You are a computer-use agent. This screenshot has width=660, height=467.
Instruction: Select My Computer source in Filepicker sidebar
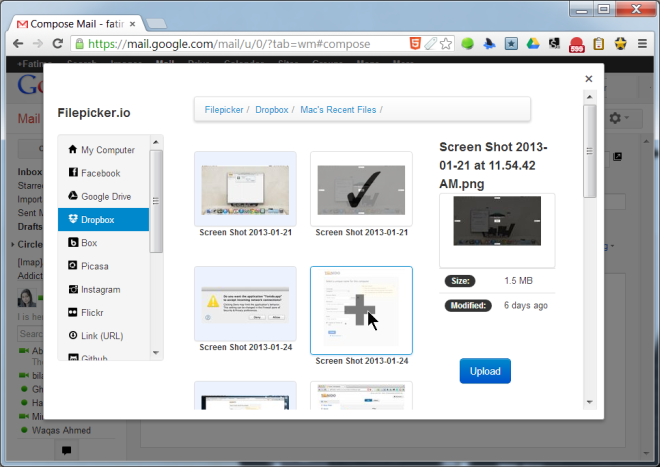click(x=104, y=150)
